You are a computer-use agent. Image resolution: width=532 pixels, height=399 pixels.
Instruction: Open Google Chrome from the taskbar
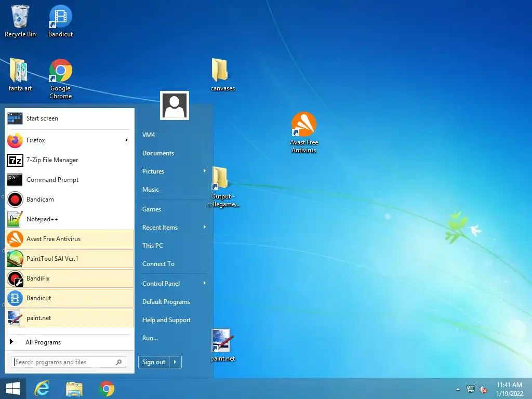tap(107, 389)
